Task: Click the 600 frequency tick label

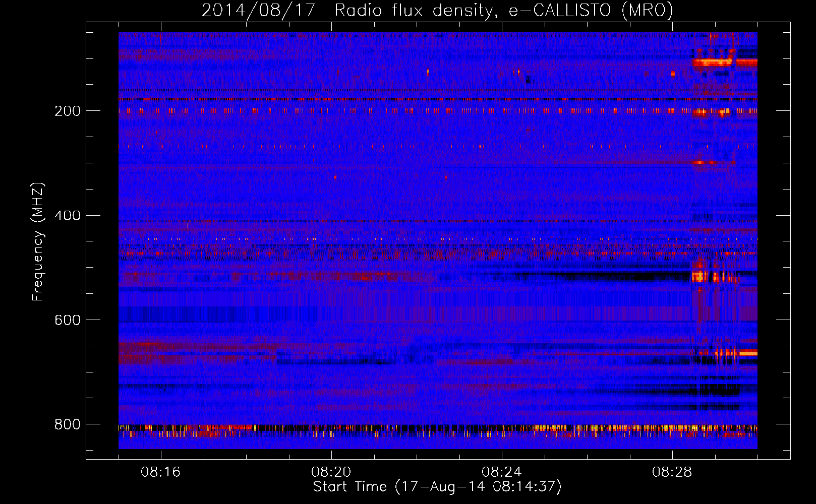Action: point(68,320)
